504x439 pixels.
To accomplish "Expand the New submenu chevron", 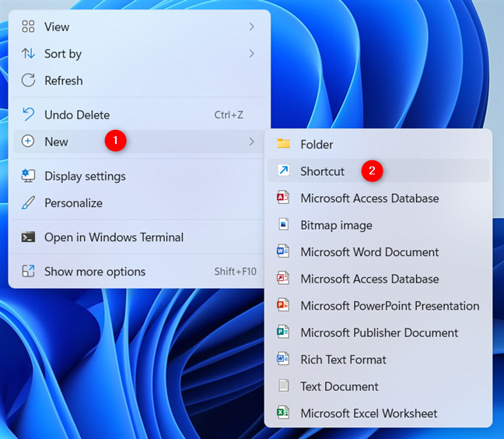I will [252, 142].
